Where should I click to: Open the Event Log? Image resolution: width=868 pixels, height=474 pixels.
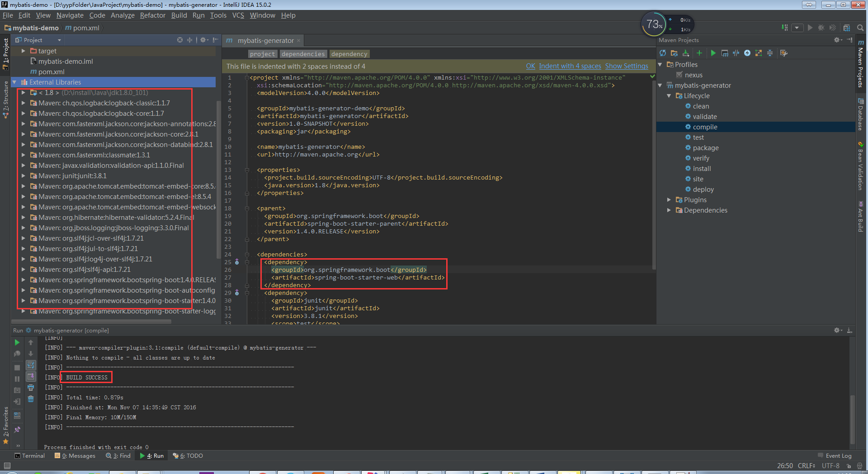835,456
